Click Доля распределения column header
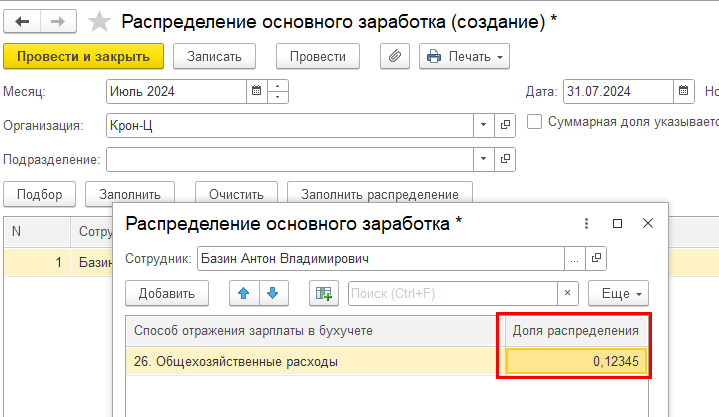Viewport: 719px width, 417px height. tap(575, 330)
